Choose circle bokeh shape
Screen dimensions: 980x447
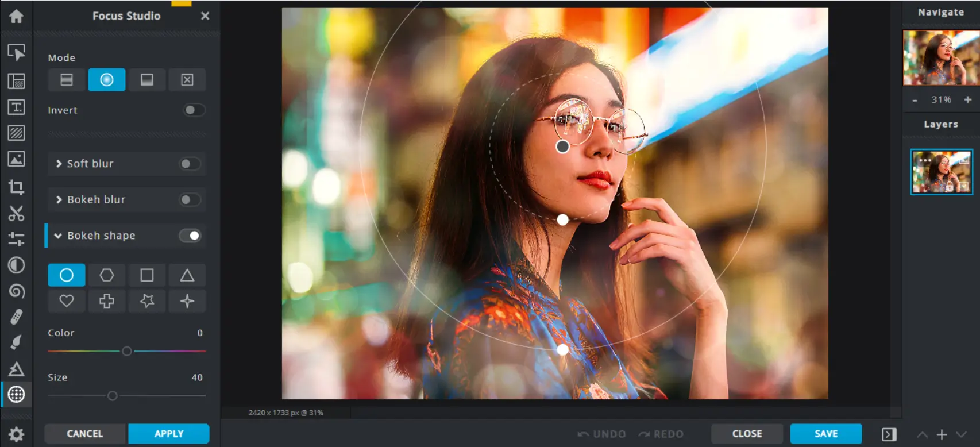coord(67,275)
